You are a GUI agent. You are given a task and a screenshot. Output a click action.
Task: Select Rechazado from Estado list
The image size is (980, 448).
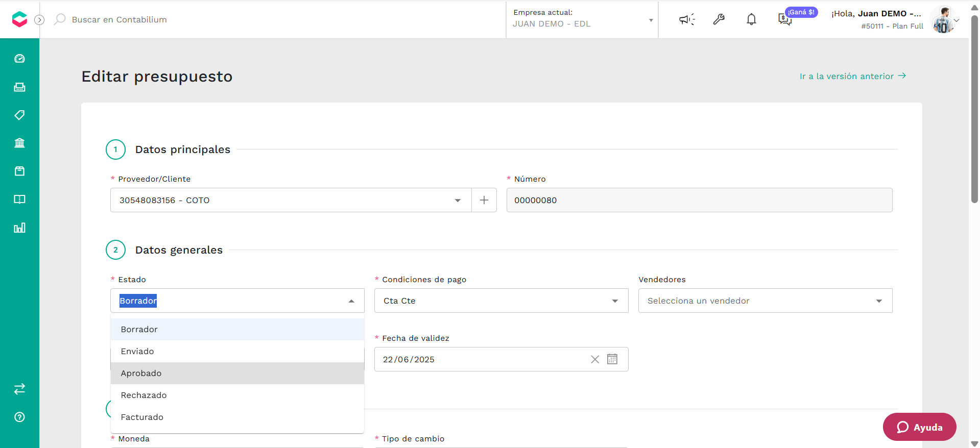coord(237,395)
